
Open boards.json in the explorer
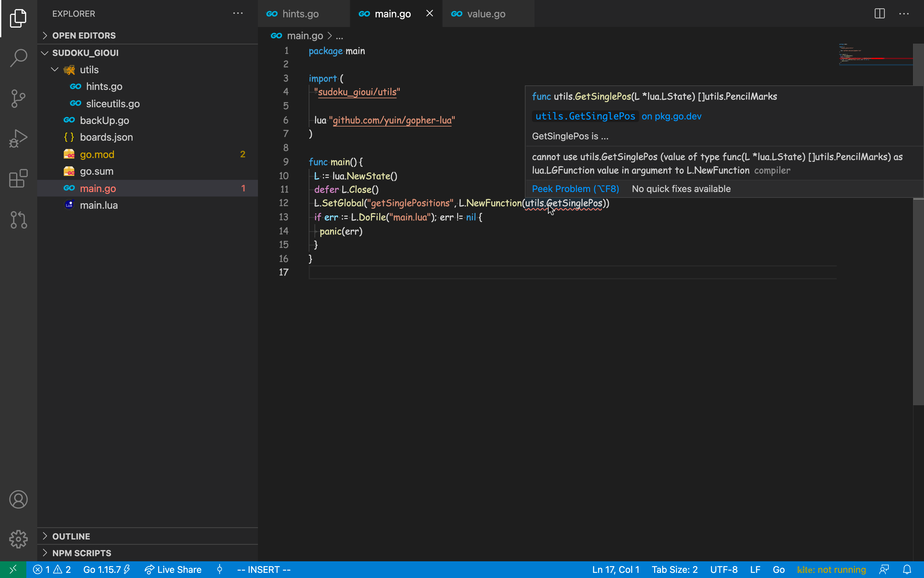[147, 137]
